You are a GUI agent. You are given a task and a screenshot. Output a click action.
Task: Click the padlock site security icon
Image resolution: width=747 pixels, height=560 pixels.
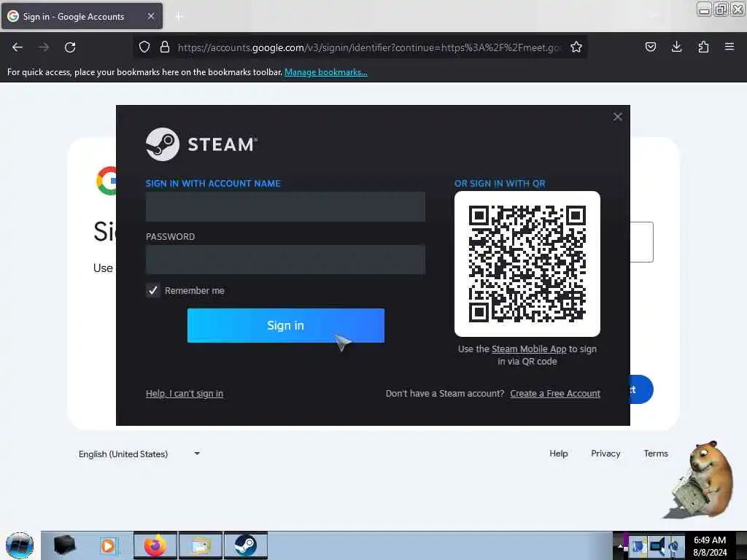point(165,47)
